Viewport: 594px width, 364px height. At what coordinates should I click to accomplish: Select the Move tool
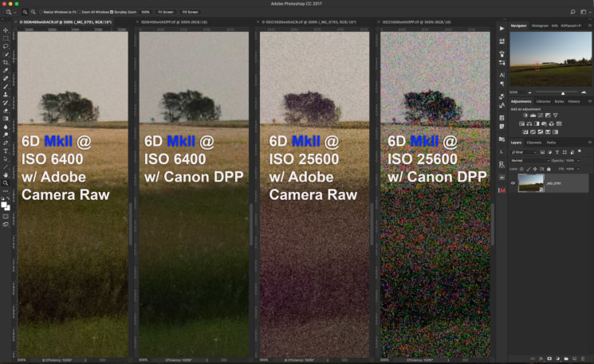[x=6, y=30]
